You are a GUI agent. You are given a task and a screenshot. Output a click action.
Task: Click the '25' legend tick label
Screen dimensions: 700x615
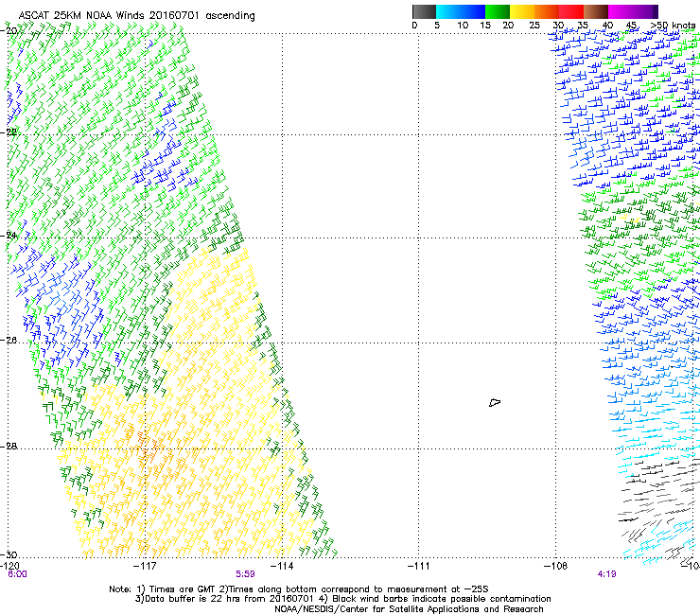pos(534,26)
